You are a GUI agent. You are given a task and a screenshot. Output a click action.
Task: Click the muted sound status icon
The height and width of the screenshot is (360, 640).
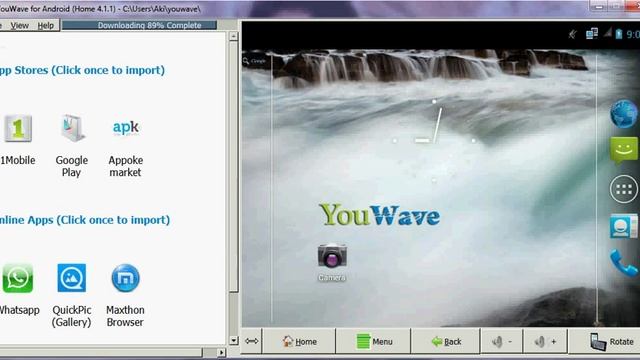pyautogui.click(x=573, y=34)
